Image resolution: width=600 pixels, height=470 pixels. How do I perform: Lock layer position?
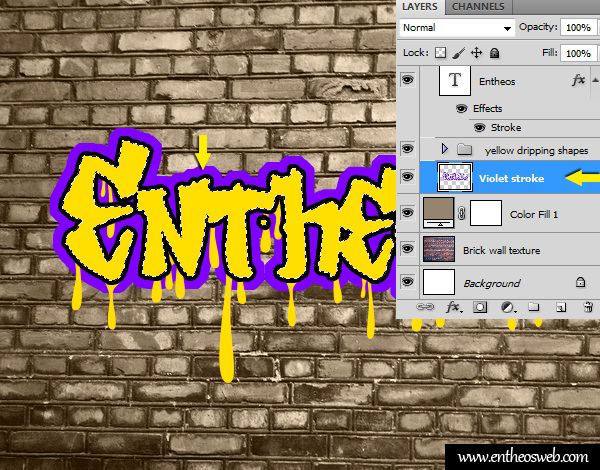pyautogui.click(x=477, y=52)
